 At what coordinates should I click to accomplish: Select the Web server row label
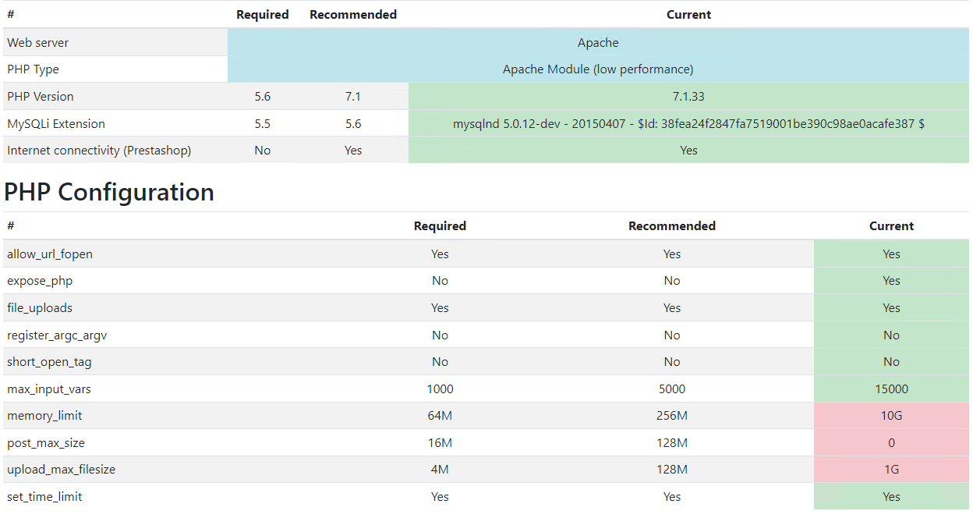pyautogui.click(x=37, y=43)
